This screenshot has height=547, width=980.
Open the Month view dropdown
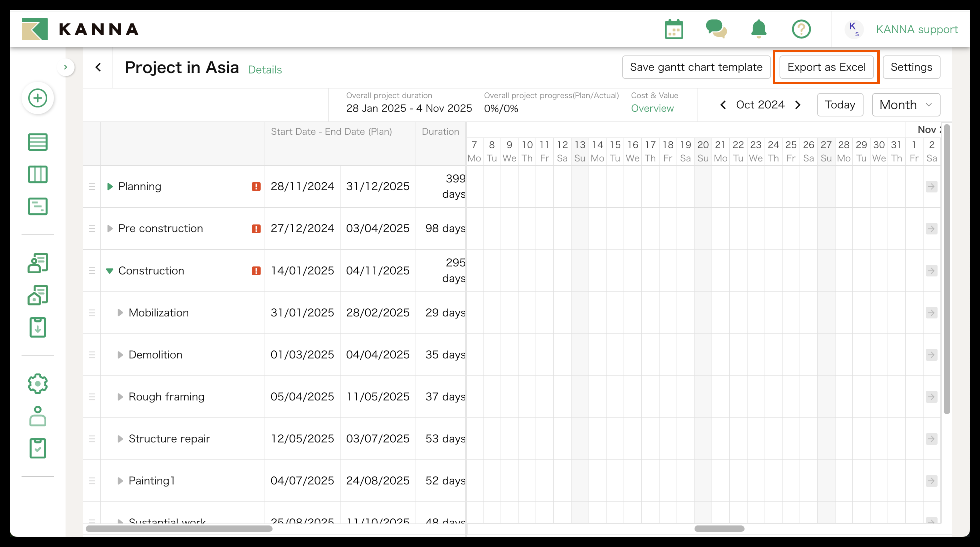click(x=906, y=105)
